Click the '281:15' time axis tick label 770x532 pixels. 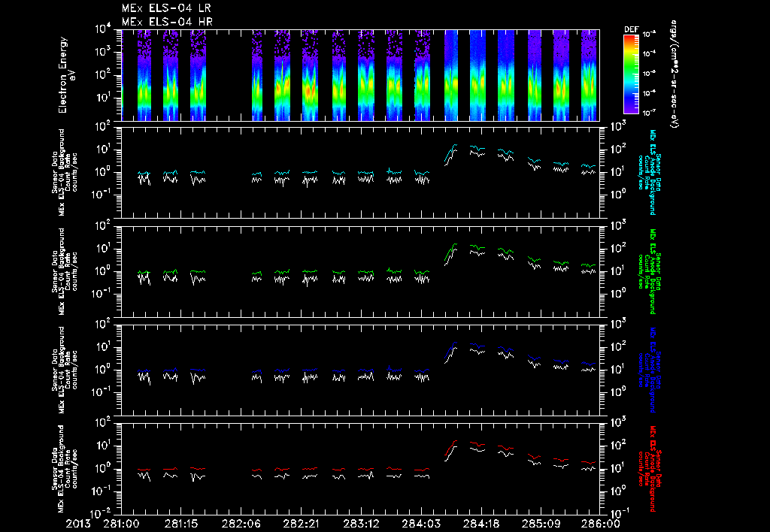[181, 524]
